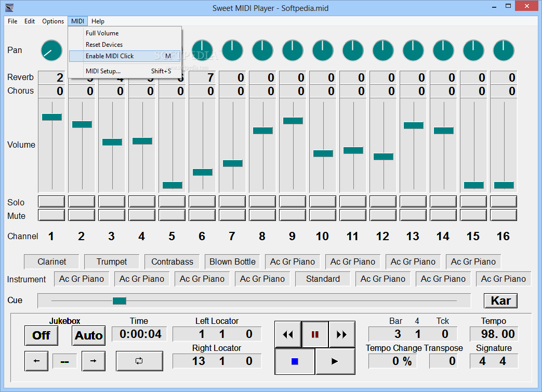Choose Full Volume from MIDI menu
The height and width of the screenshot is (392, 542).
point(125,33)
